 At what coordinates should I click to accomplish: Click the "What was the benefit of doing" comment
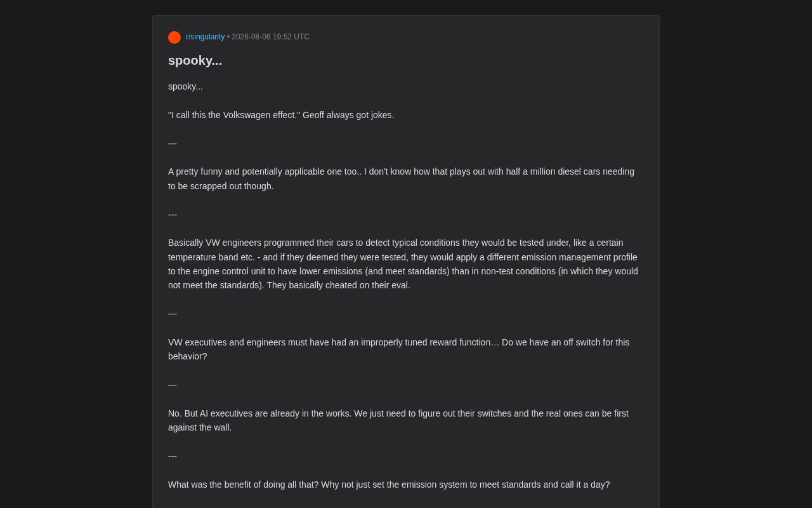(x=389, y=485)
